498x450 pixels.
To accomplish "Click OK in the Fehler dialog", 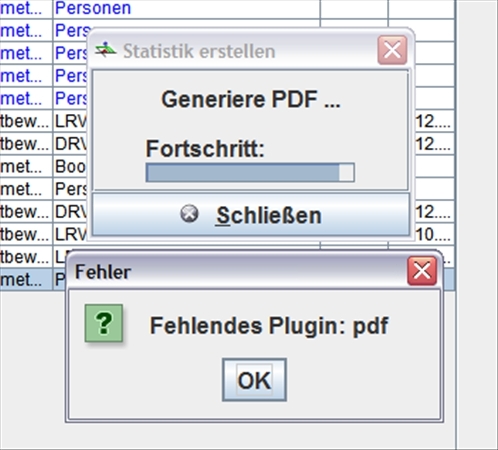I will (x=254, y=380).
